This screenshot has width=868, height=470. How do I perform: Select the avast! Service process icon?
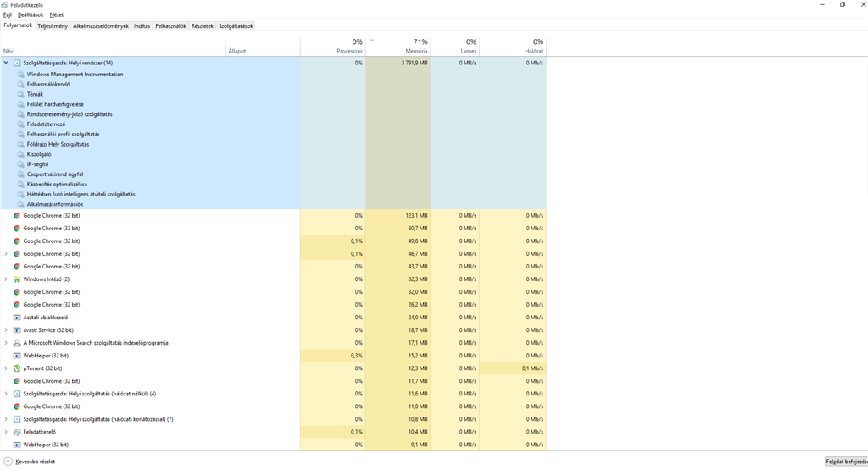[x=17, y=330]
